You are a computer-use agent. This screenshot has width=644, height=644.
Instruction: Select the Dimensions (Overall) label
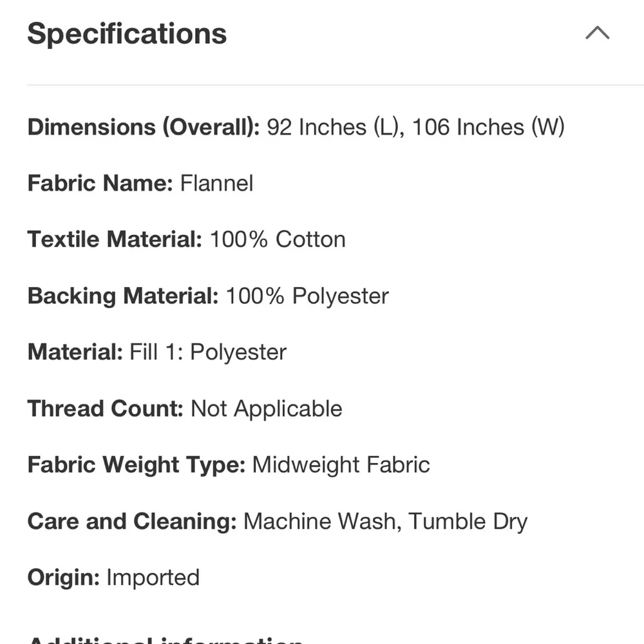click(x=144, y=127)
